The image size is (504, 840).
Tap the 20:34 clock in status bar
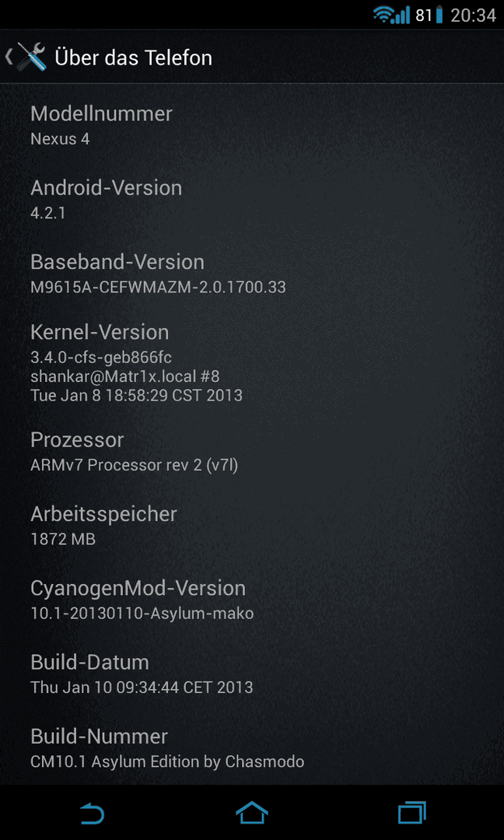point(473,16)
